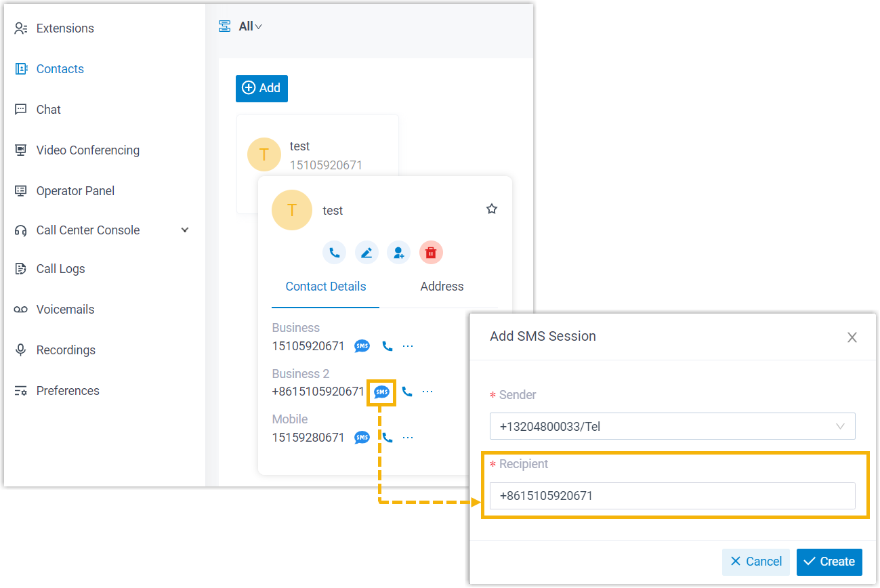Click the SMS icon next to Business 2 number
Image resolution: width=880 pixels, height=588 pixels.
[x=382, y=392]
